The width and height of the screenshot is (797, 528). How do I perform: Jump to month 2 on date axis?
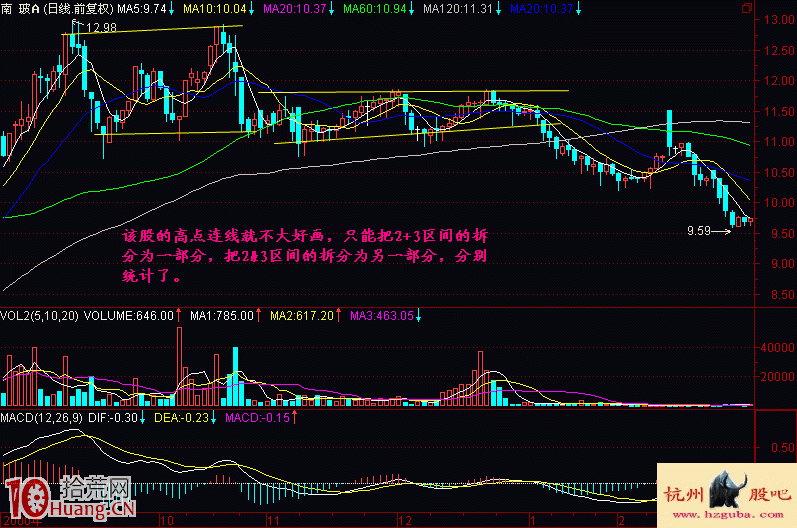point(621,521)
